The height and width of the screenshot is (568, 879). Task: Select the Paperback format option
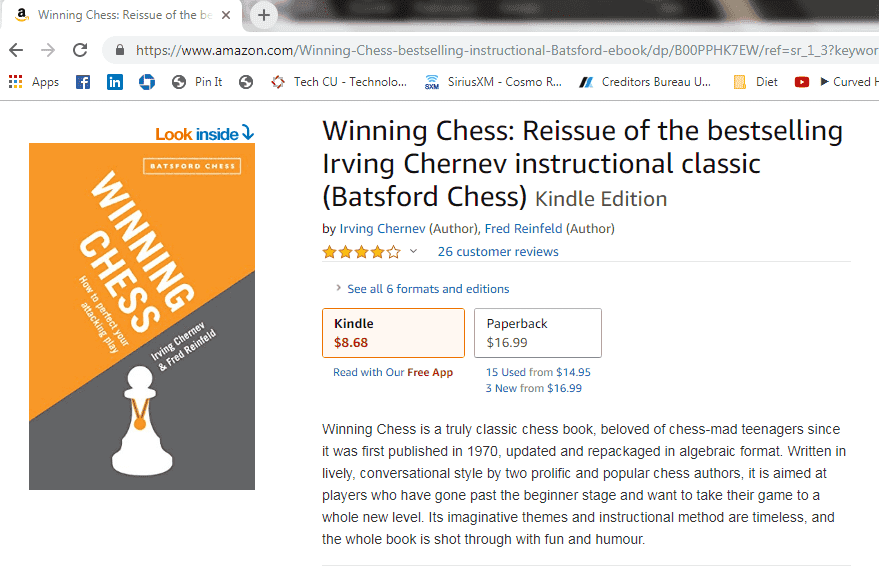pos(537,333)
